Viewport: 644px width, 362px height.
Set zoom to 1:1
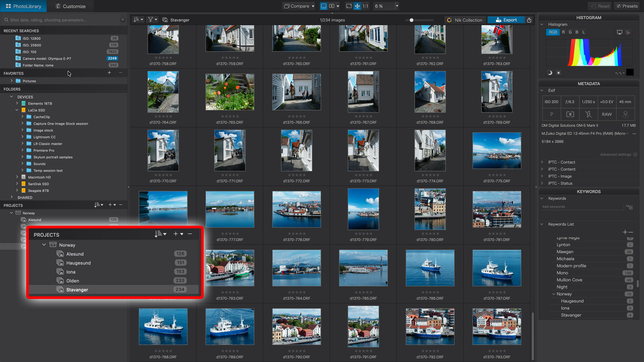click(365, 6)
